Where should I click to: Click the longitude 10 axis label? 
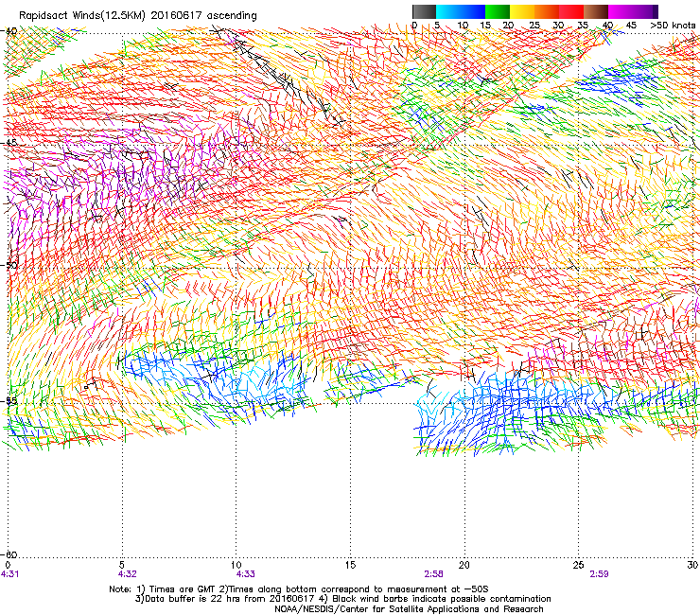tap(236, 565)
